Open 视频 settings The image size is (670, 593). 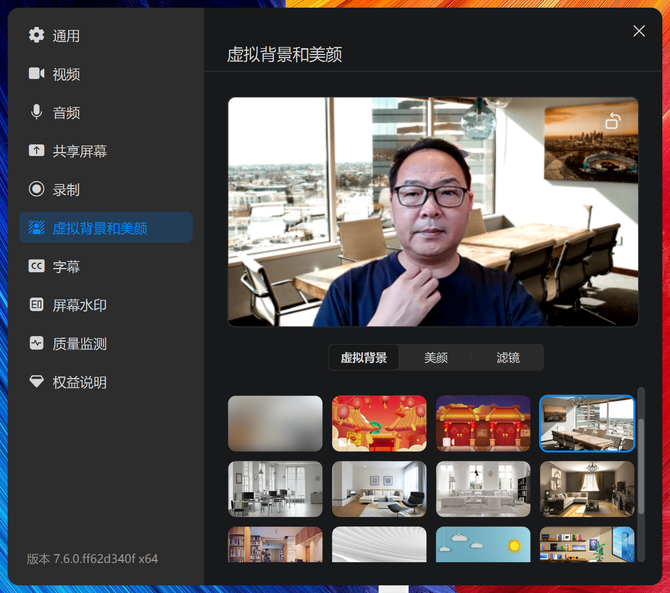click(x=106, y=74)
